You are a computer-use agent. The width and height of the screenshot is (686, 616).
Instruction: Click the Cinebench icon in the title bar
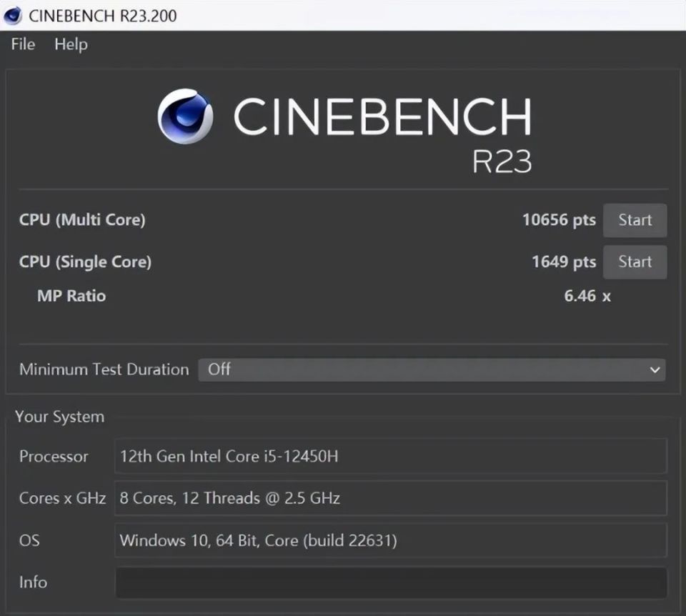click(12, 16)
